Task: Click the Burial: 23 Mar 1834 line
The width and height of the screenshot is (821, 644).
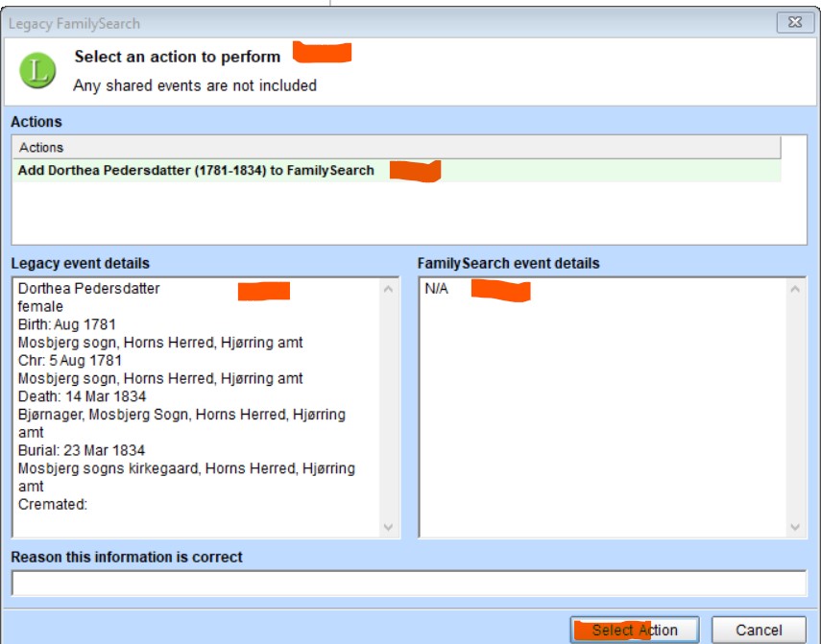Action: tap(82, 450)
